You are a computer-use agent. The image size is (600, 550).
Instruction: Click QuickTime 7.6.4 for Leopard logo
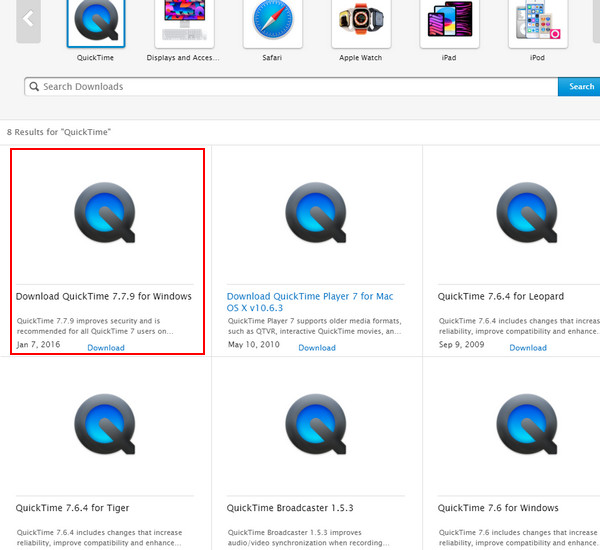tap(527, 212)
